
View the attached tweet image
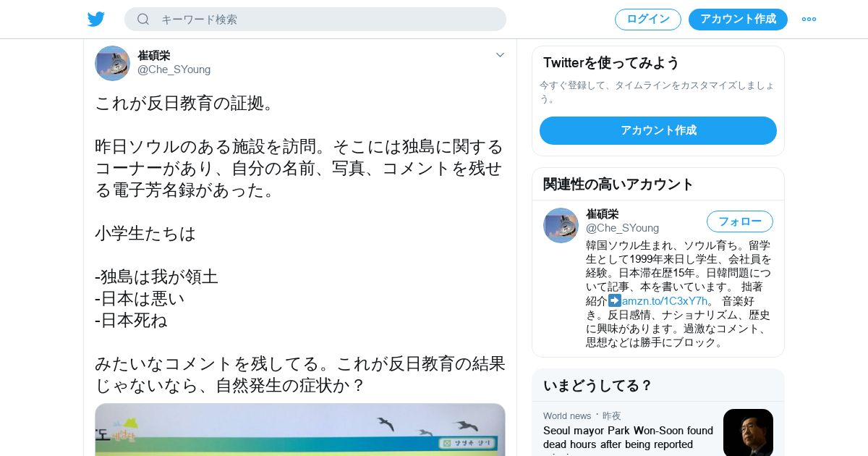pyautogui.click(x=300, y=429)
